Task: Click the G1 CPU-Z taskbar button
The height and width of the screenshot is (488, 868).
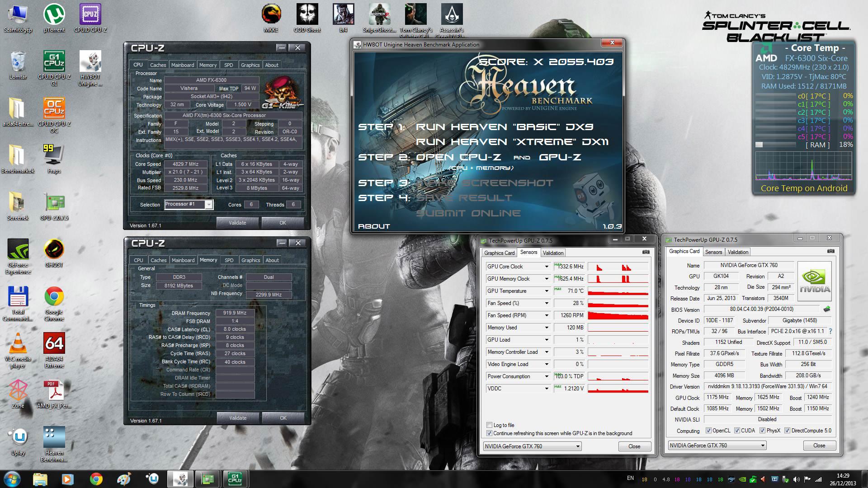Action: coord(235,479)
